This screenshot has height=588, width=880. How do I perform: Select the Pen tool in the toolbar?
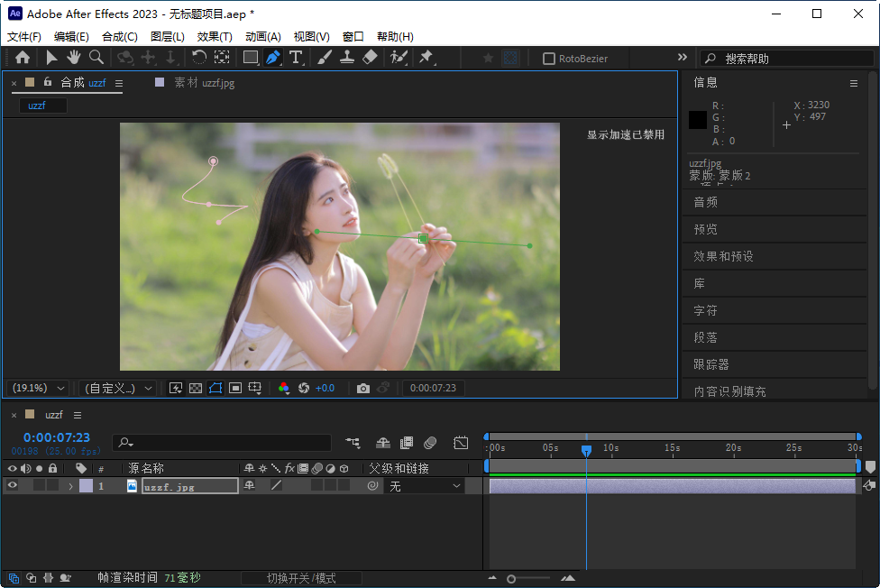(273, 58)
